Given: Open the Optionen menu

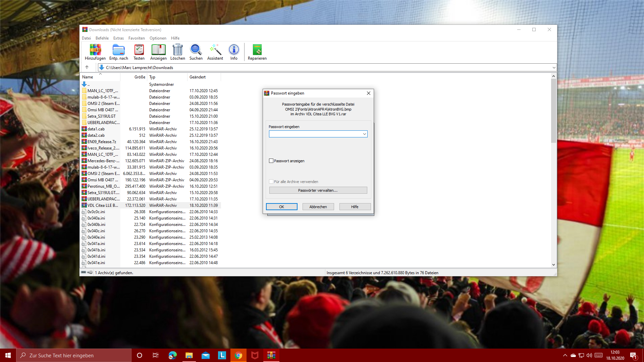Looking at the screenshot, I should point(158,38).
